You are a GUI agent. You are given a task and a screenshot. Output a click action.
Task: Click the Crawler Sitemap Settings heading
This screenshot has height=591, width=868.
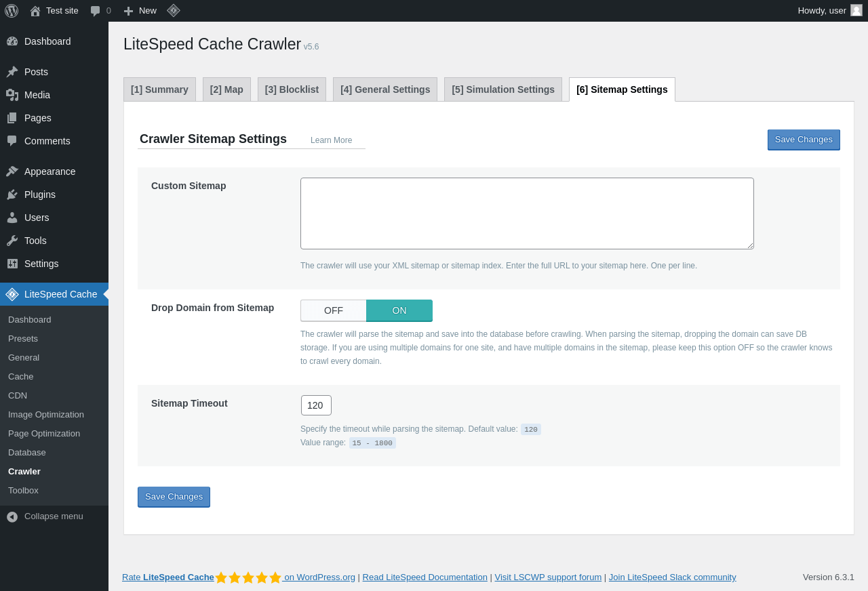click(213, 139)
